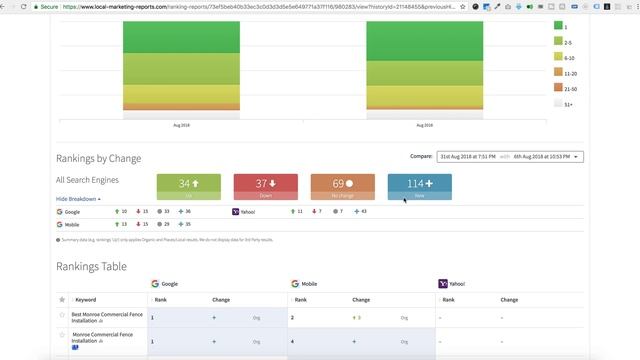Toggle the legend swatch for rank 11-20
Viewport: 640px width, 360px height.
558,72
